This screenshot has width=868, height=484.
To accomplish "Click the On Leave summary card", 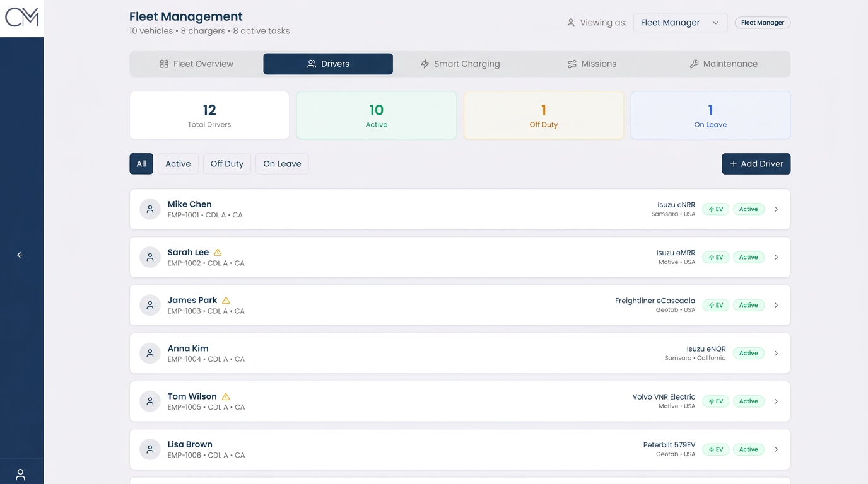I will (710, 115).
